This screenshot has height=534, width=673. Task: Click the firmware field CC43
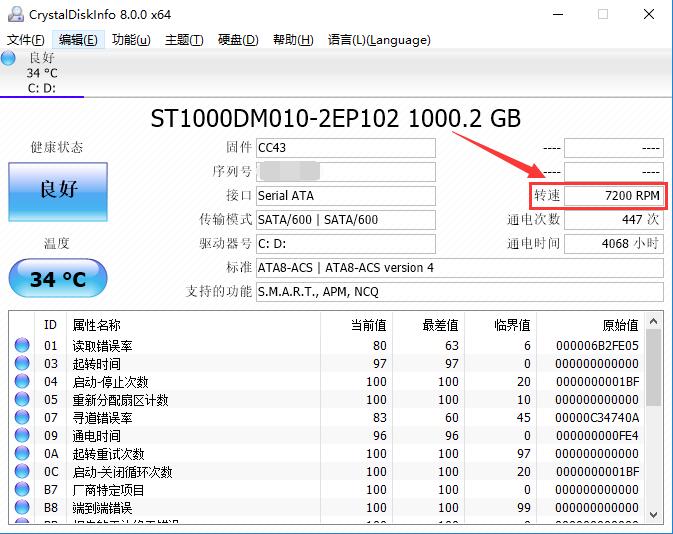[x=346, y=148]
